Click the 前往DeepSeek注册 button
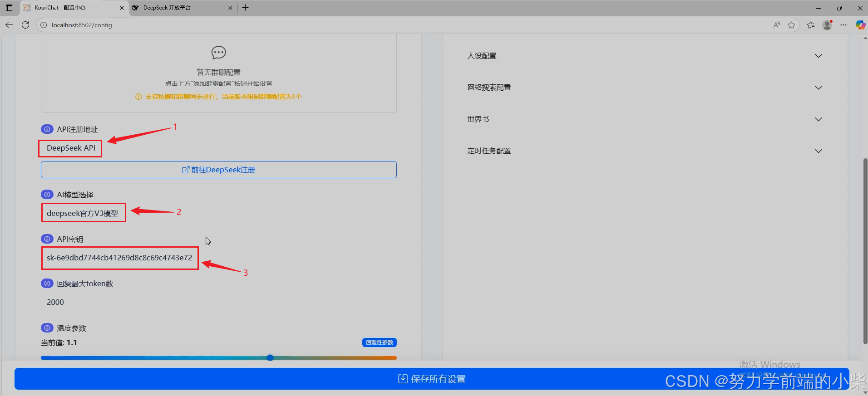Image resolution: width=868 pixels, height=396 pixels. point(219,170)
